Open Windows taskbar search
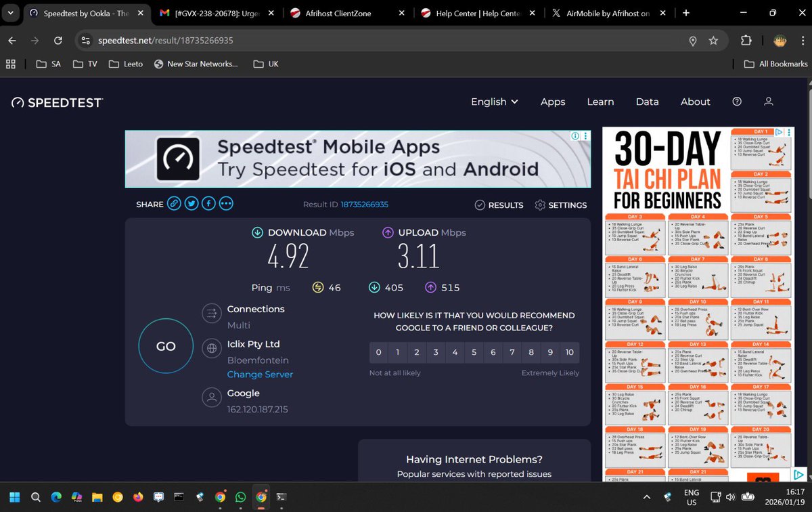 [35, 496]
